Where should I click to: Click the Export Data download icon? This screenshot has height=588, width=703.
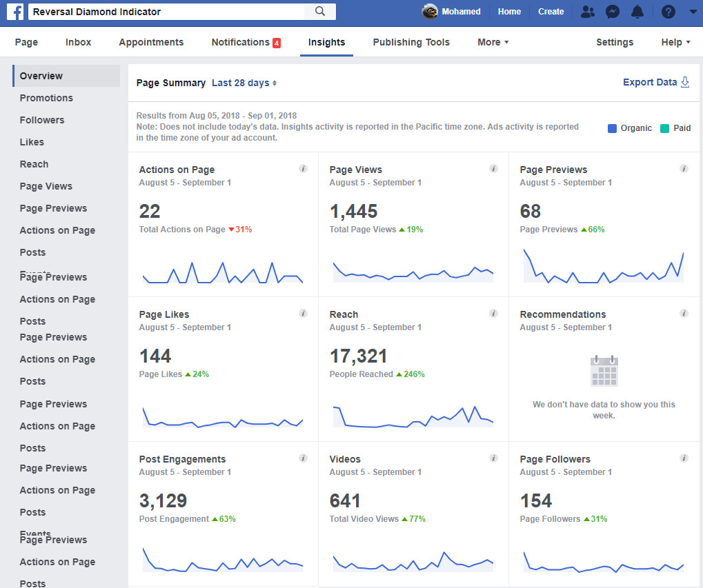click(685, 82)
